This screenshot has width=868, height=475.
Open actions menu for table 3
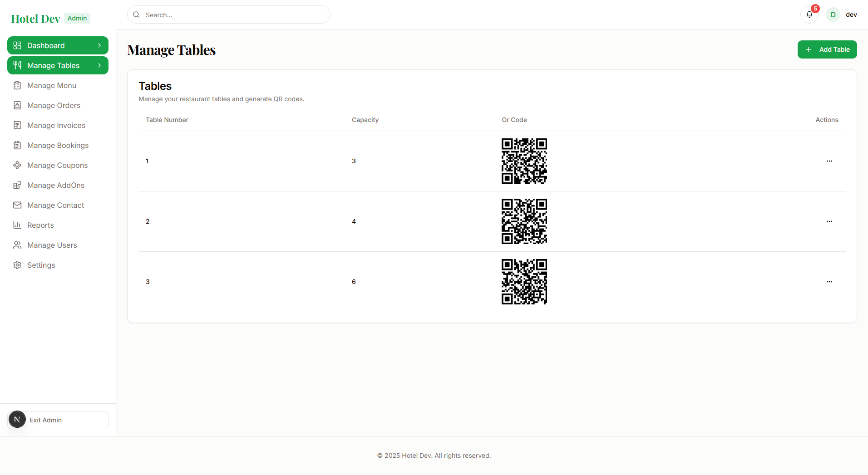click(x=829, y=282)
